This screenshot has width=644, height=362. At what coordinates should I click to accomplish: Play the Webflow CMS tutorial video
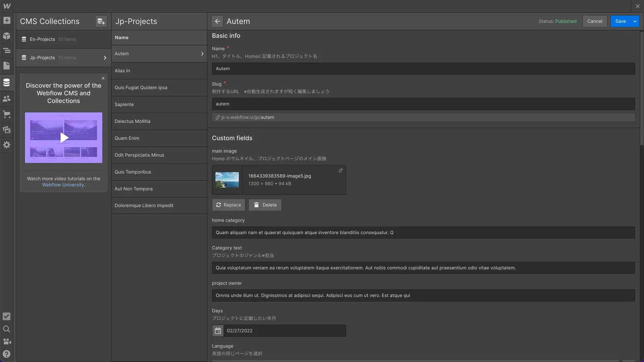(64, 138)
